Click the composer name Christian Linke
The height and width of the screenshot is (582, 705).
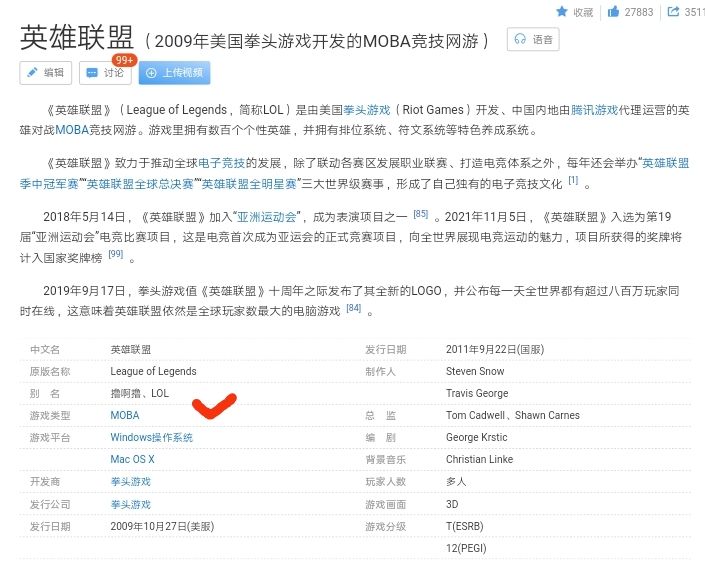point(479,459)
